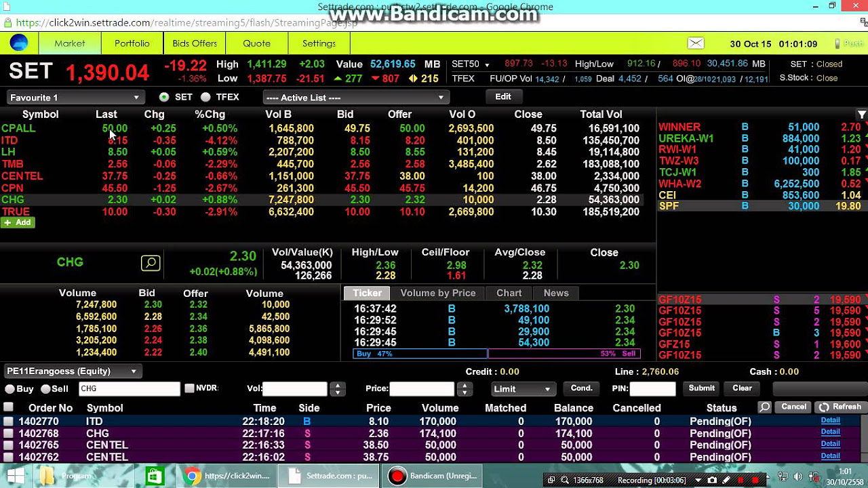Tick the select-all orders header checkbox
The height and width of the screenshot is (488, 868).
pyautogui.click(x=8, y=407)
